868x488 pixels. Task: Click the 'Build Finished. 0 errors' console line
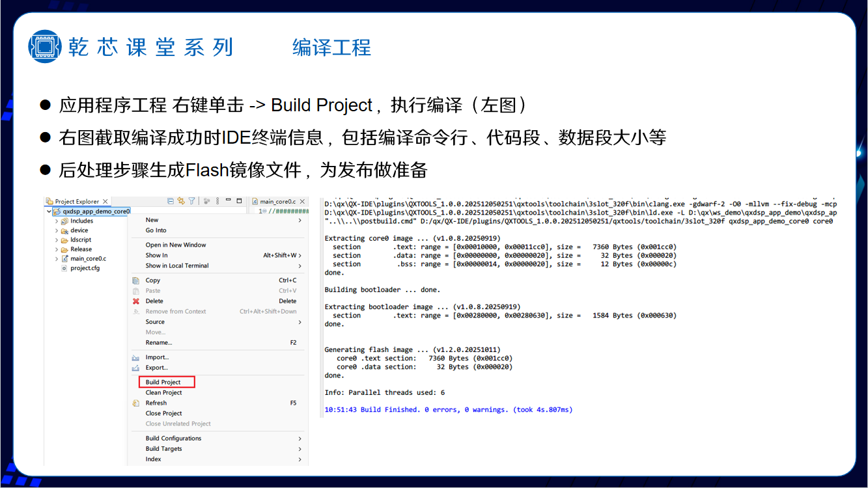tap(449, 410)
